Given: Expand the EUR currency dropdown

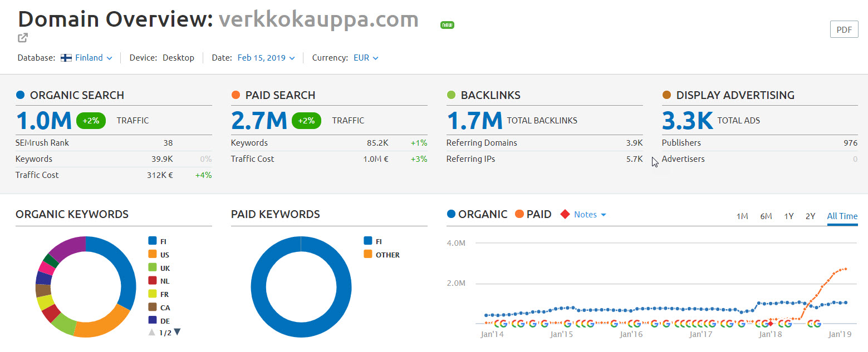Looking at the screenshot, I should coord(366,58).
